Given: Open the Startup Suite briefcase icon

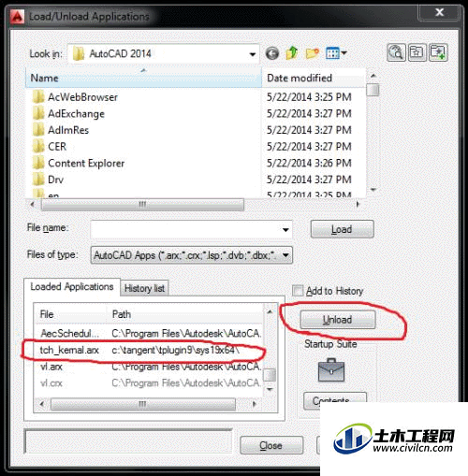Looking at the screenshot, I should click(x=331, y=370).
